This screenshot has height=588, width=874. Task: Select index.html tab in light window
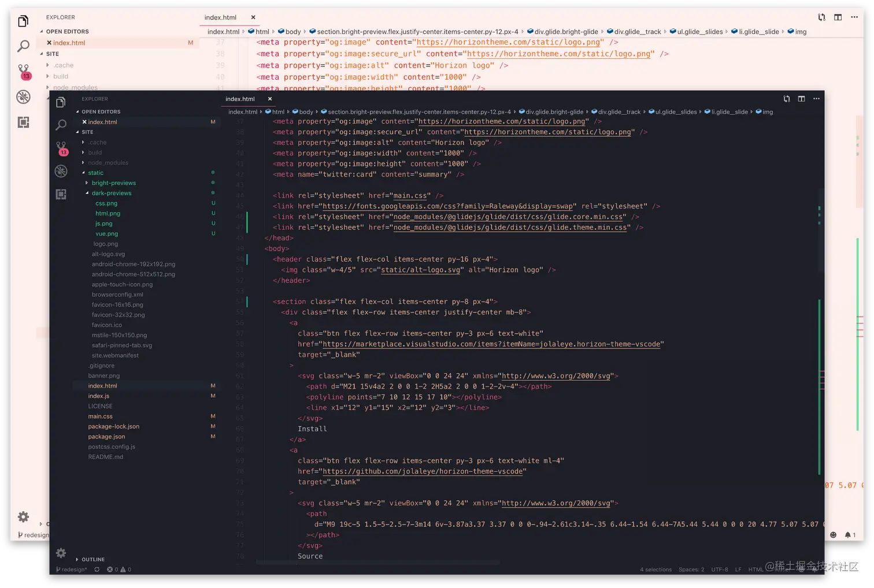[x=220, y=17]
